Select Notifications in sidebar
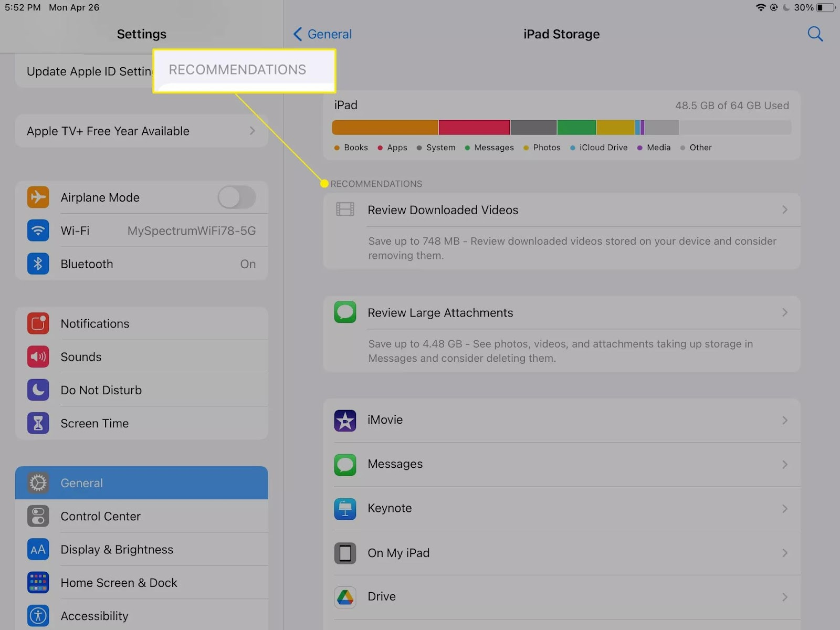Image resolution: width=840 pixels, height=630 pixels. 142,323
